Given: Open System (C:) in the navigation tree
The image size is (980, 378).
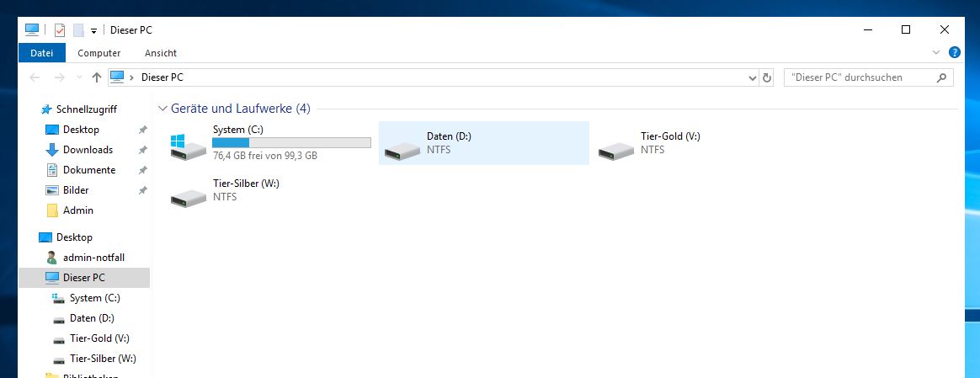Looking at the screenshot, I should point(94,298).
